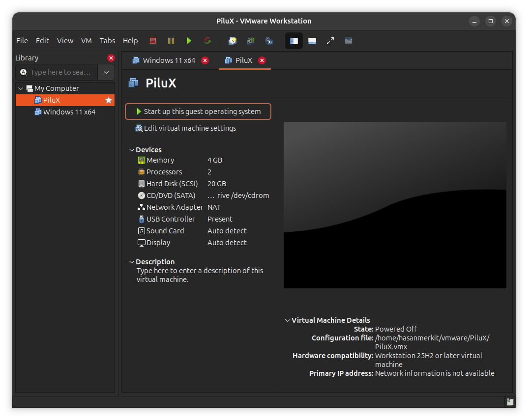
Task: Collapse the Virtual Machine Details section
Action: tap(288, 320)
